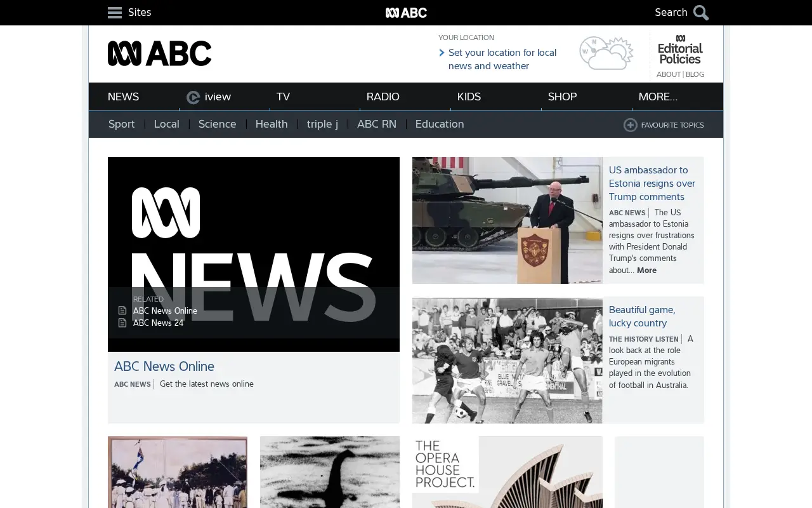Click the large ABC logo in header
The image size is (812, 508).
159,53
